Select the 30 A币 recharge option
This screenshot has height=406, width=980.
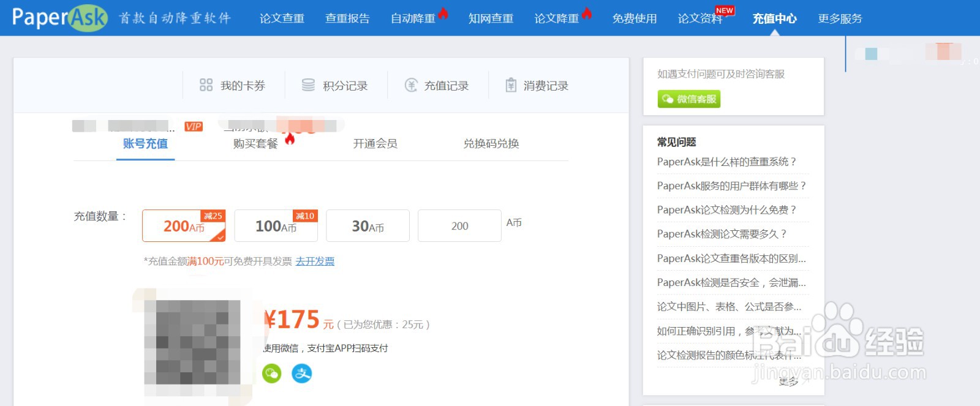coord(367,226)
